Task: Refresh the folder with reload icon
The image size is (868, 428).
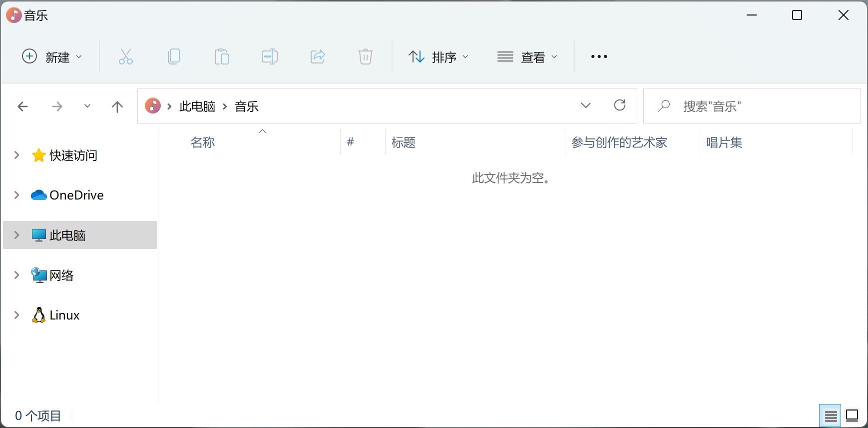Action: coord(620,105)
